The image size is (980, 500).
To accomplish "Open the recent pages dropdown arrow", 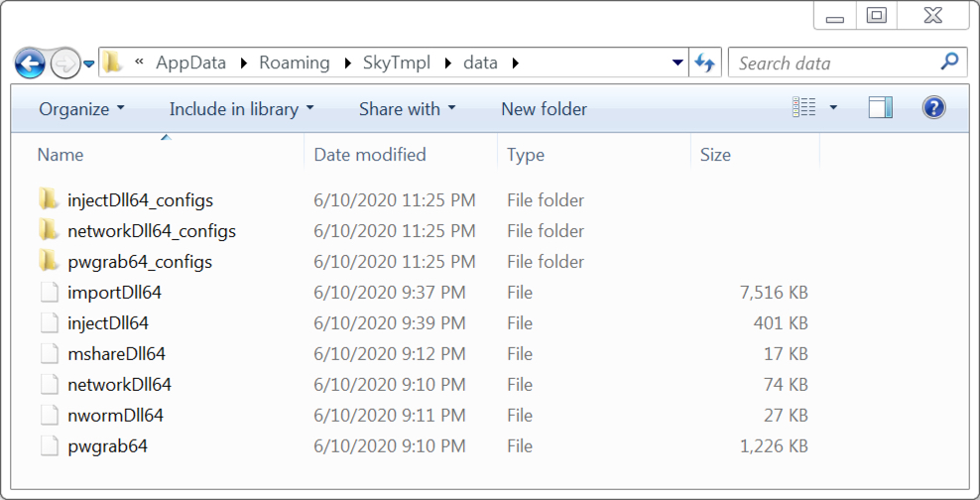I will point(89,63).
